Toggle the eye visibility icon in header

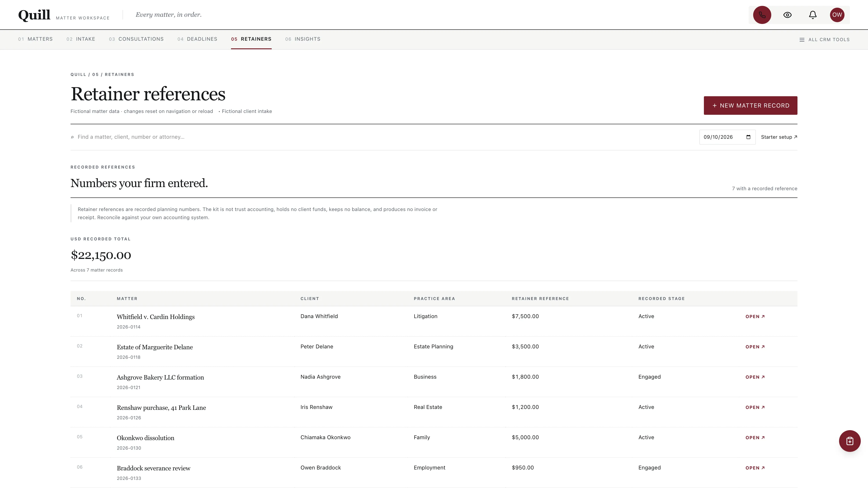(787, 15)
